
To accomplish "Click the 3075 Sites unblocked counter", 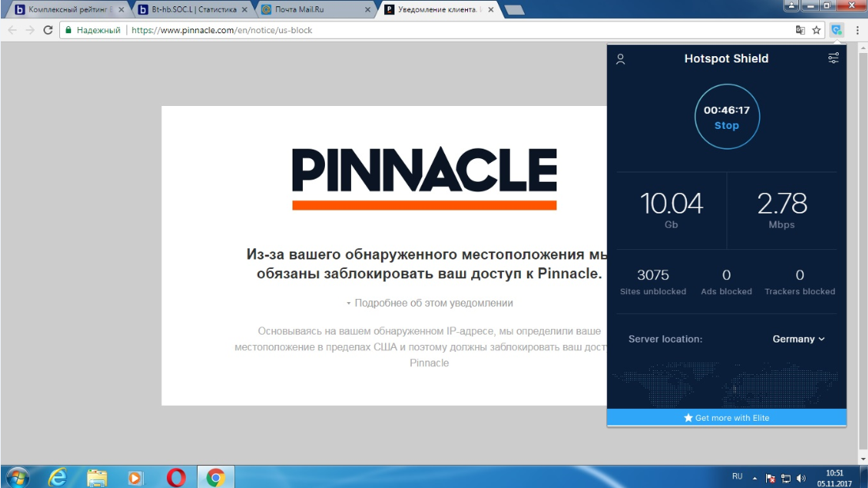I will coord(653,282).
